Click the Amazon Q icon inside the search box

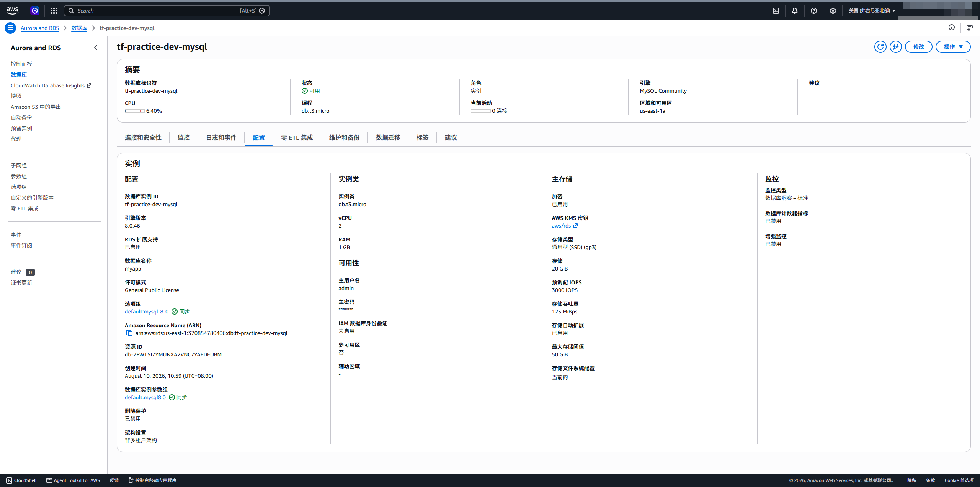click(262, 11)
